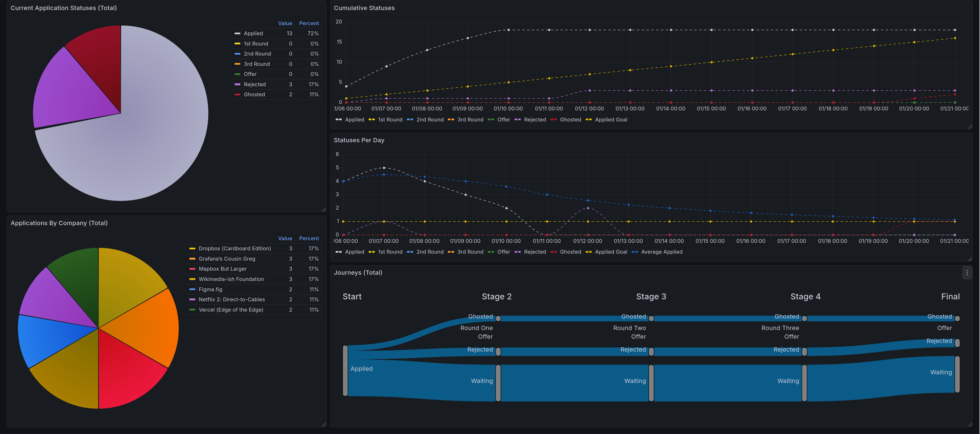This screenshot has height=434, width=980.
Task: Open the Statuses Per Day panel title menu
Action: [359, 140]
